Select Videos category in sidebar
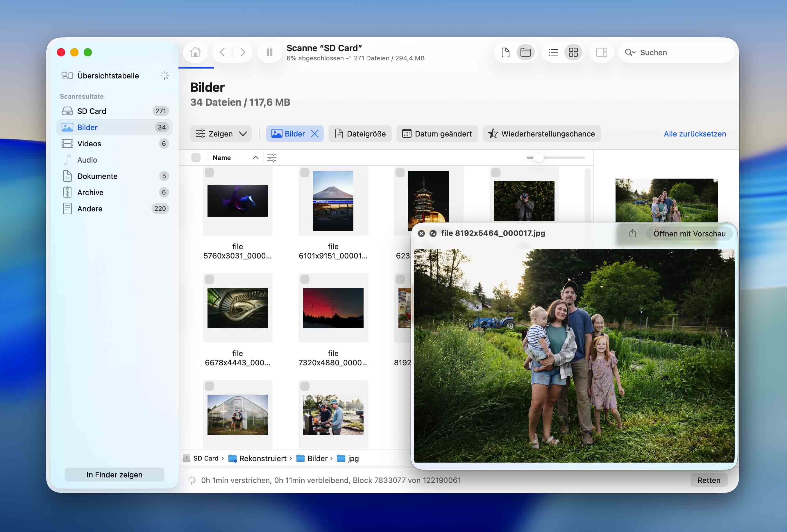This screenshot has width=787, height=532. click(115, 143)
